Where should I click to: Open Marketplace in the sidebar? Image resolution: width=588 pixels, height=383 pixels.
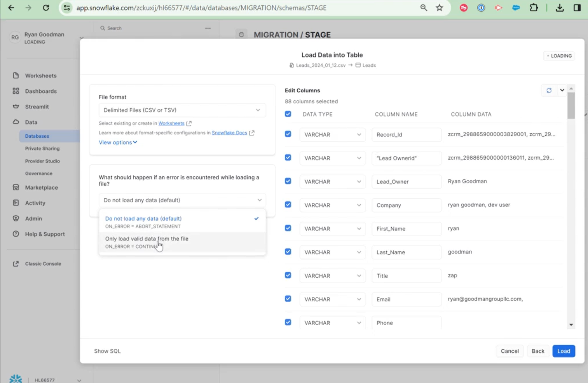coord(41,188)
